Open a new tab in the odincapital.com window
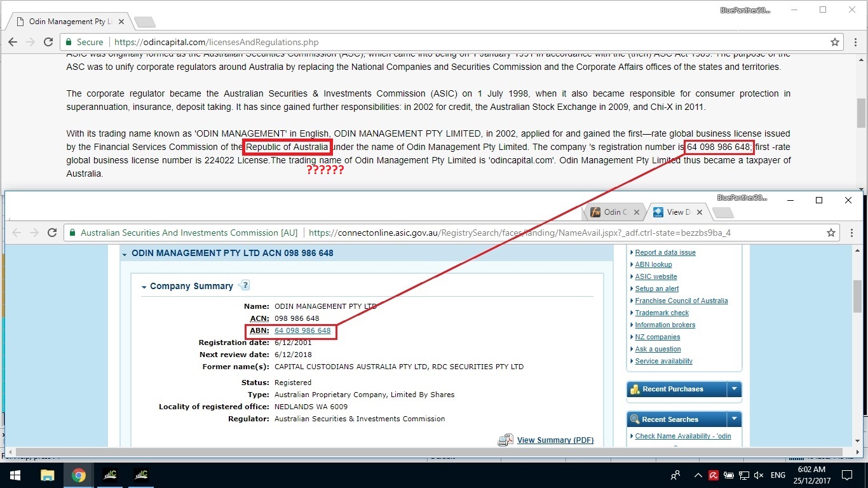This screenshot has height=488, width=868. point(145,22)
